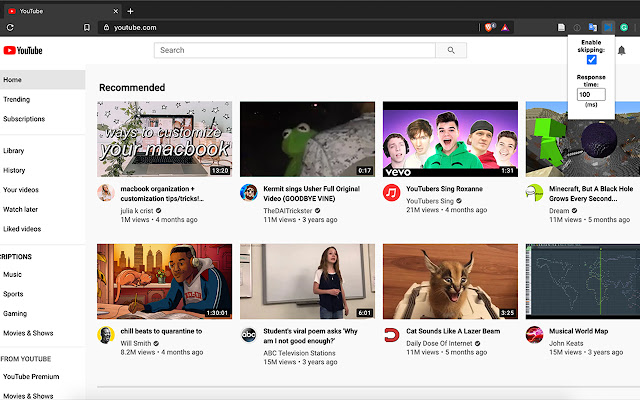This screenshot has width=640, height=400.
Task: Open the green Grammarly extension icon
Action: [x=624, y=27]
